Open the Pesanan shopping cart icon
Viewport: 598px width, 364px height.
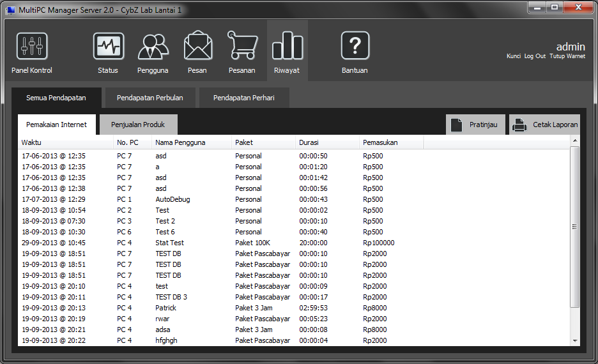click(242, 47)
